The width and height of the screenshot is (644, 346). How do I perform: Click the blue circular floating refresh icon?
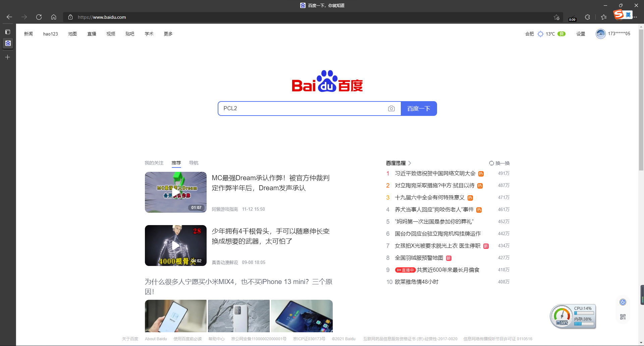click(623, 302)
